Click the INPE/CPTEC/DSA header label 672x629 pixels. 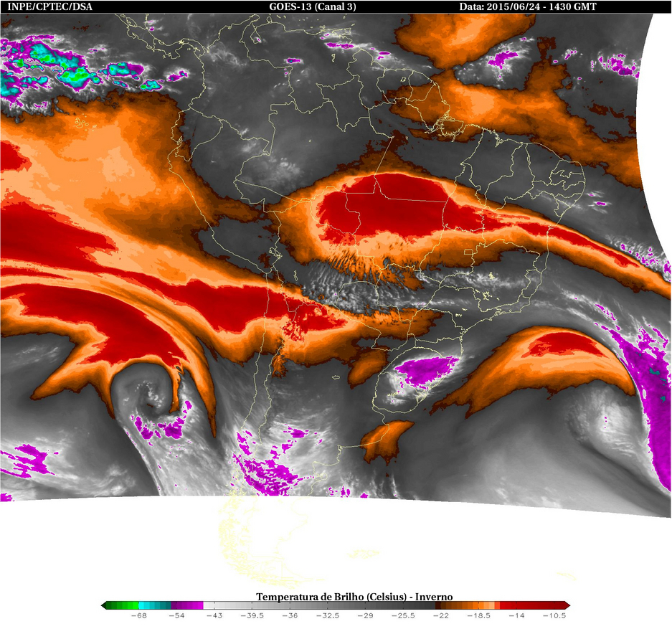49,7
